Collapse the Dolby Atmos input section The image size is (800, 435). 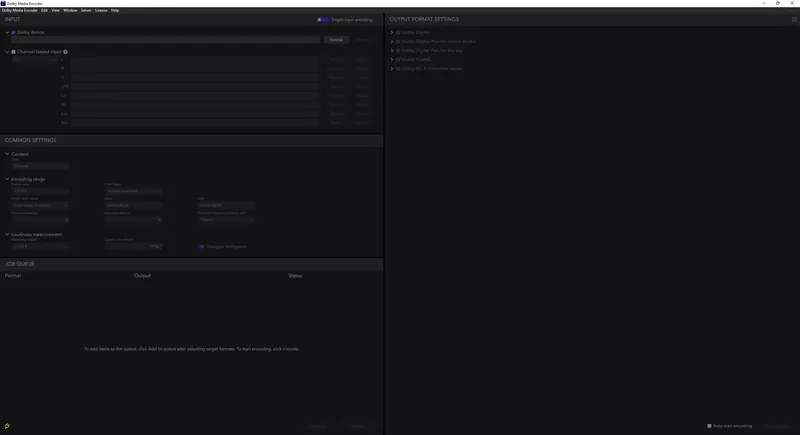[7, 32]
